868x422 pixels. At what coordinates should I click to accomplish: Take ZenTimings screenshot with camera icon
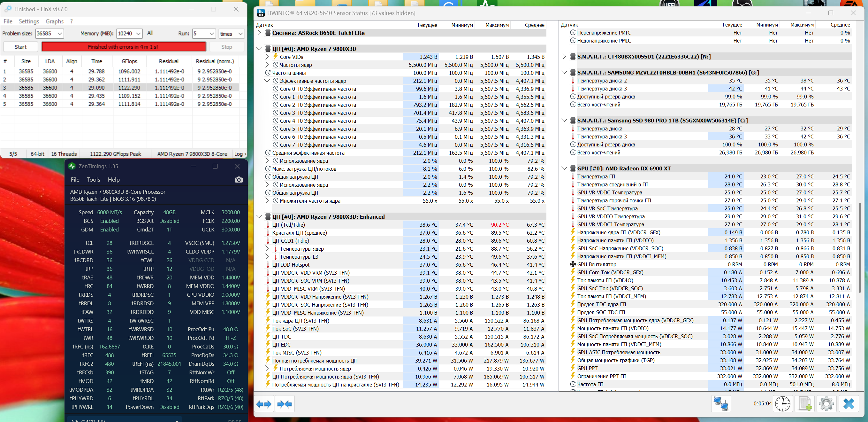(239, 179)
